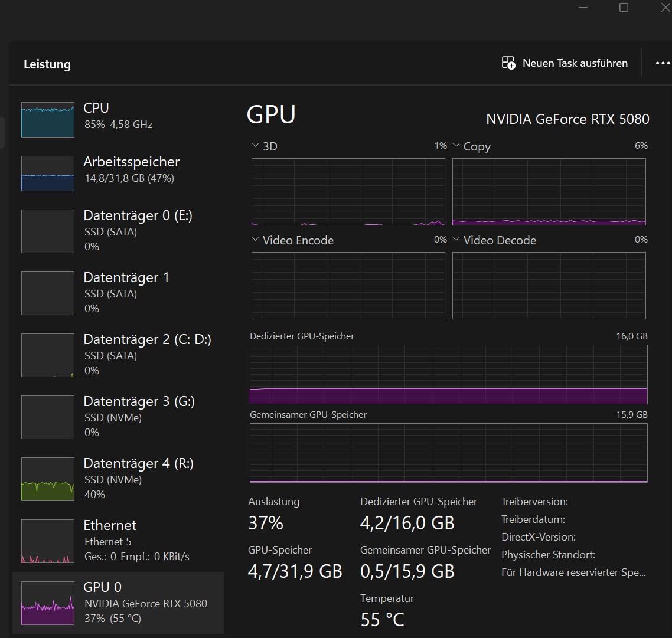This screenshot has height=638, width=672.
Task: Expand the Video Decode engine selector
Action: (456, 240)
